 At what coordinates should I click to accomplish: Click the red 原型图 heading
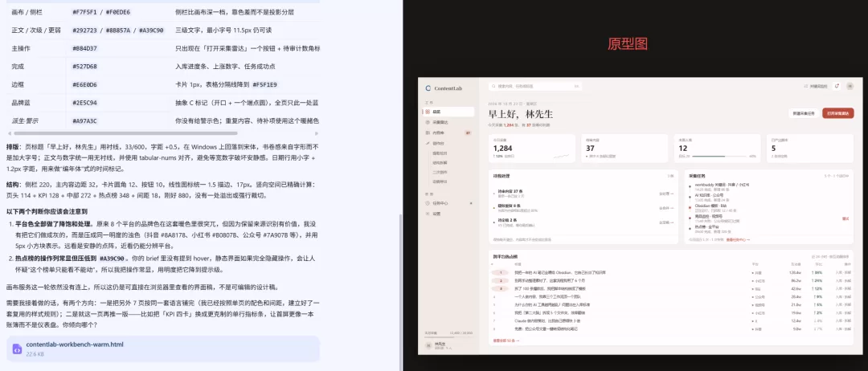pyautogui.click(x=627, y=44)
